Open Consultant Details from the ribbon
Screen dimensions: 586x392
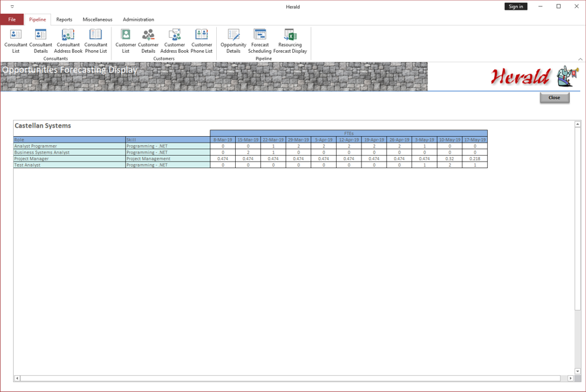click(40, 41)
